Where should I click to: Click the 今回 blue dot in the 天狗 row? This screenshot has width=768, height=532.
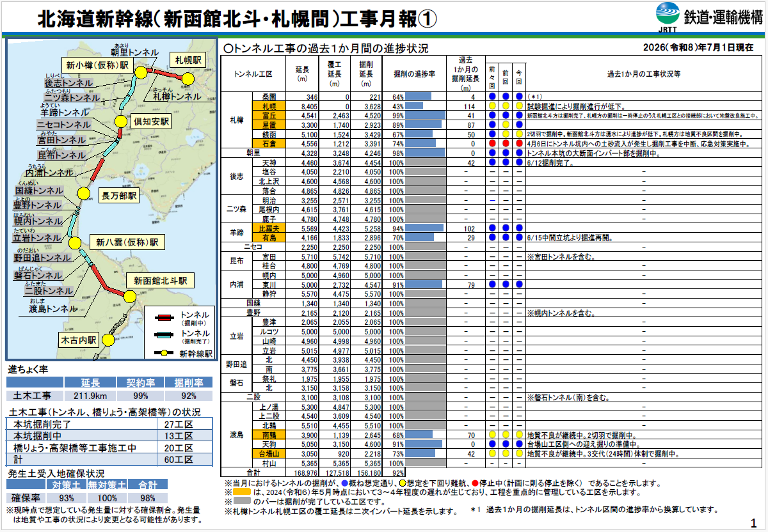(519, 444)
